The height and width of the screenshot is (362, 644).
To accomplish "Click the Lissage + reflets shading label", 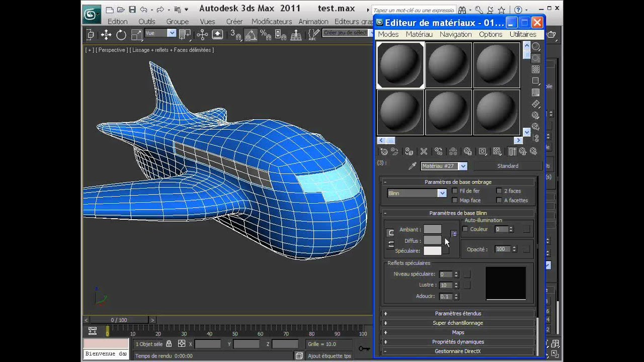I will (172, 50).
